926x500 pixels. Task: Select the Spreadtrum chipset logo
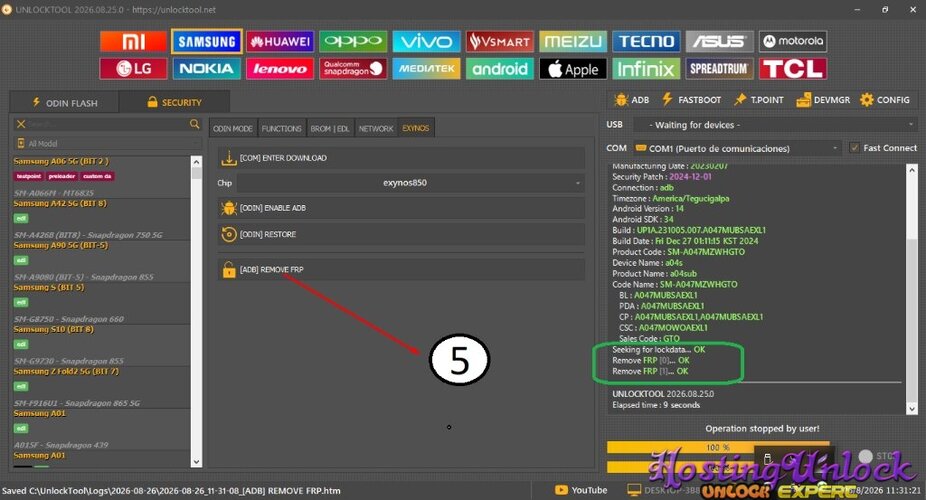719,68
